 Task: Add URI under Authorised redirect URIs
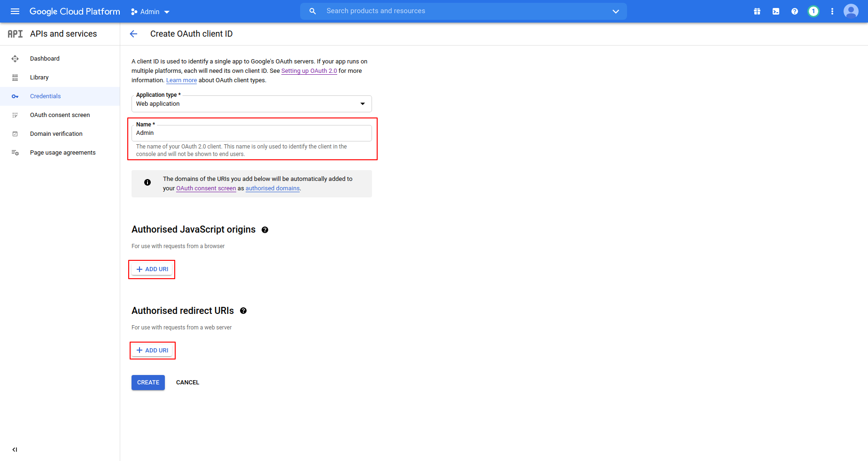tap(152, 351)
